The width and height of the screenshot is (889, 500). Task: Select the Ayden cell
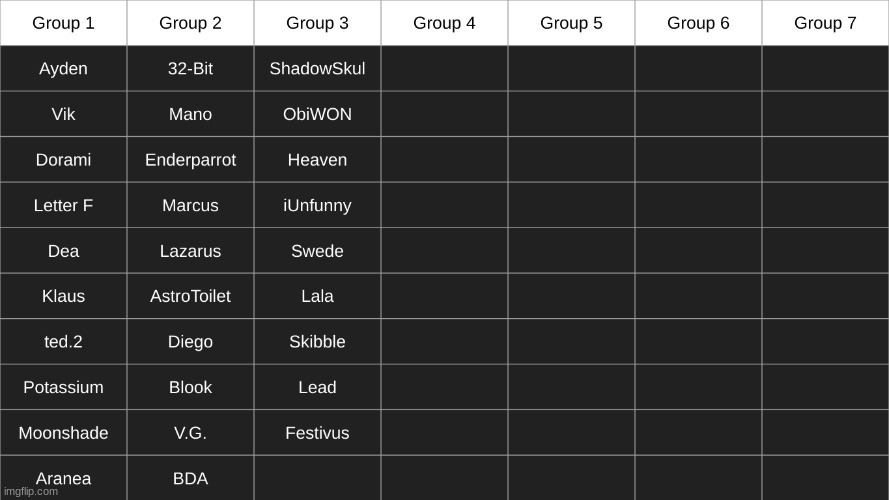[63, 69]
